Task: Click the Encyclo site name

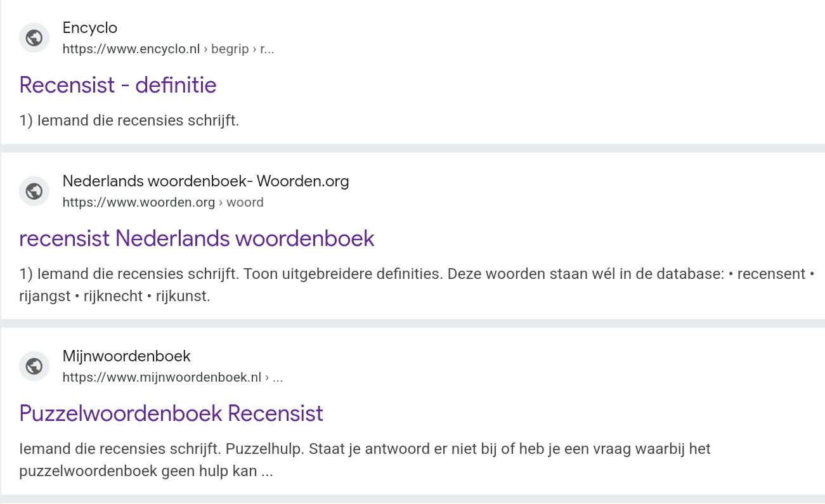Action: (90, 28)
